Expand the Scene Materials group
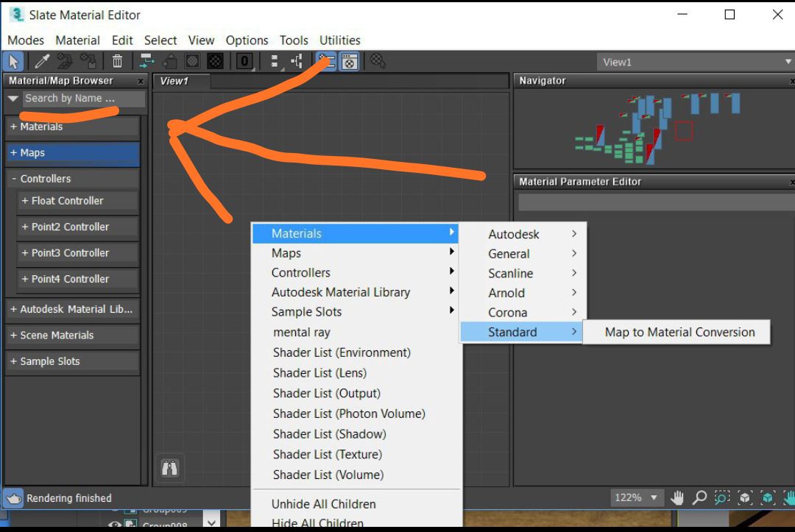 [72, 336]
